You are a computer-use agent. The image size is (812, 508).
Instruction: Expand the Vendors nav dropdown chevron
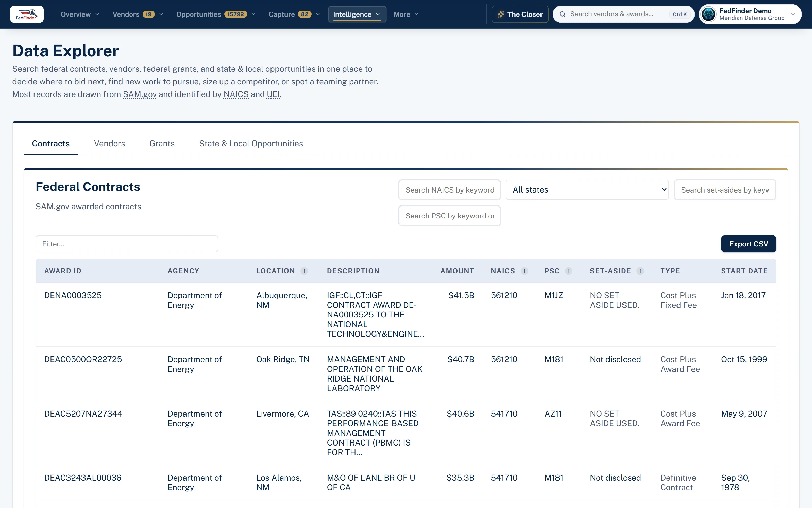(x=161, y=14)
